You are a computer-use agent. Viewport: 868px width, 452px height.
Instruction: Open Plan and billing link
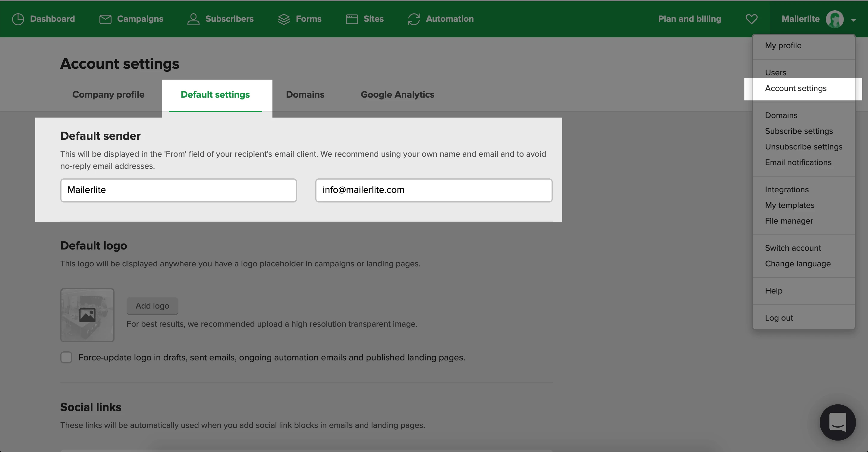tap(689, 19)
